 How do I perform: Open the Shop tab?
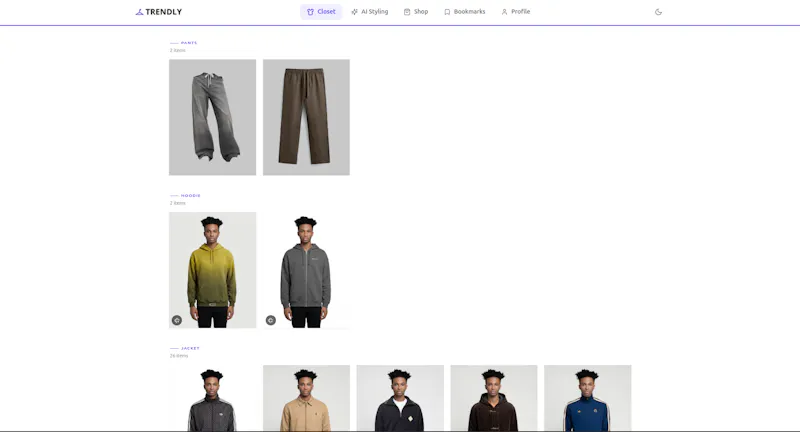[416, 12]
